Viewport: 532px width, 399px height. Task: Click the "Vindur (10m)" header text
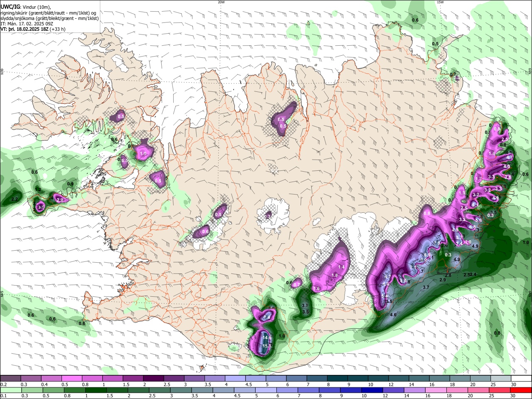pyautogui.click(x=36, y=7)
